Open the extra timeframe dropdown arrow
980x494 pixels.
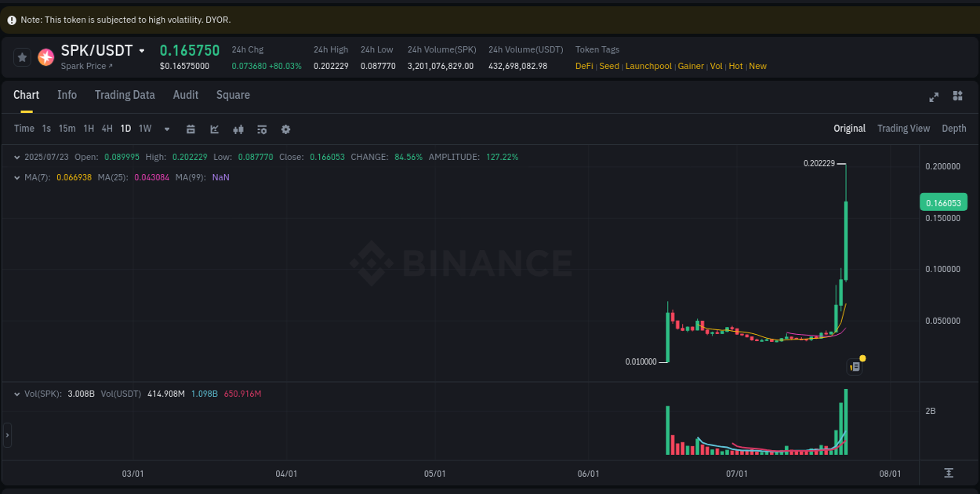(x=166, y=129)
